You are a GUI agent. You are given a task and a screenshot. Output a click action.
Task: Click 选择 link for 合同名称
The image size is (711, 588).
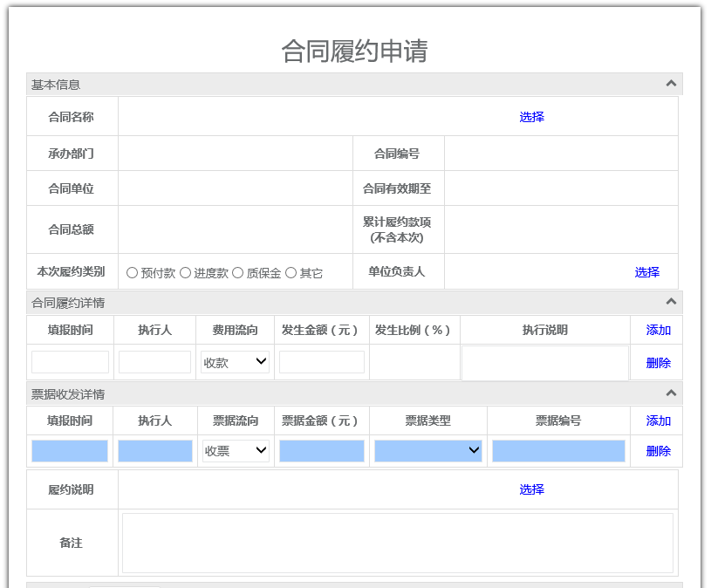(x=531, y=117)
